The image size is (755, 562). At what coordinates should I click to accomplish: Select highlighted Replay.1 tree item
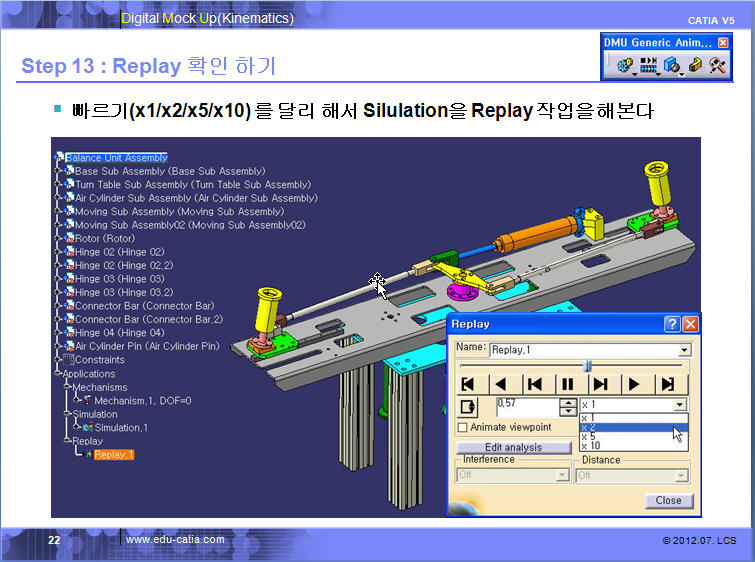pos(114,455)
